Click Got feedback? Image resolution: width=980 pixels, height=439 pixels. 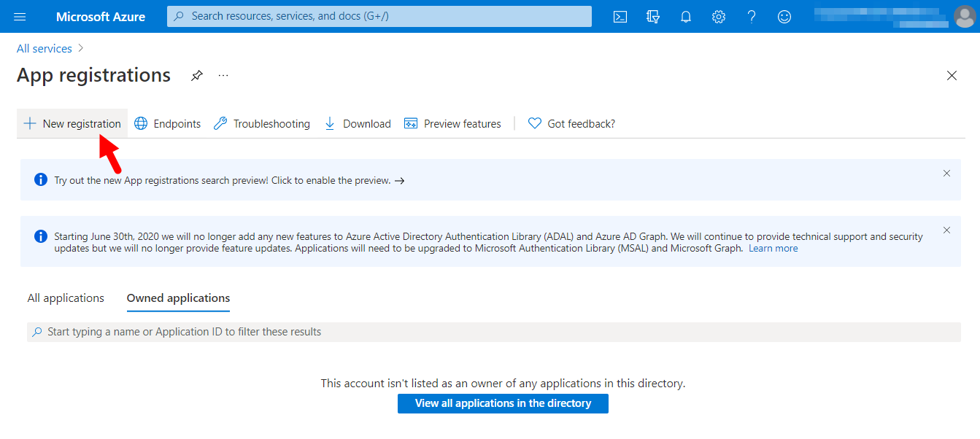click(571, 123)
